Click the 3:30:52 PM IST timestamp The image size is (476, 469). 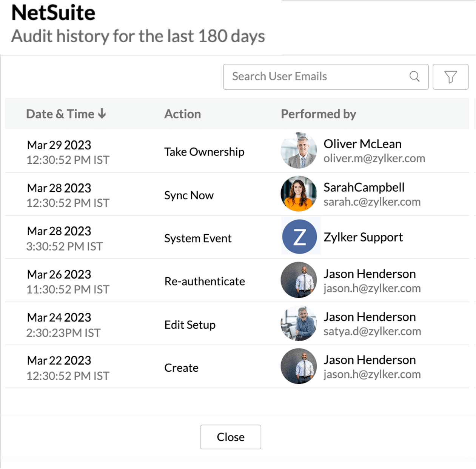click(x=64, y=246)
